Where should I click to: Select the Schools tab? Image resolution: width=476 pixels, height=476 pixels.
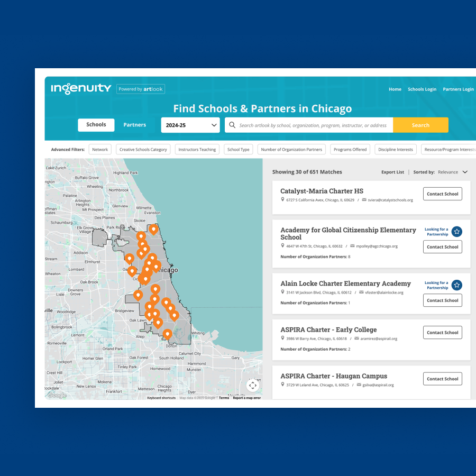click(96, 125)
